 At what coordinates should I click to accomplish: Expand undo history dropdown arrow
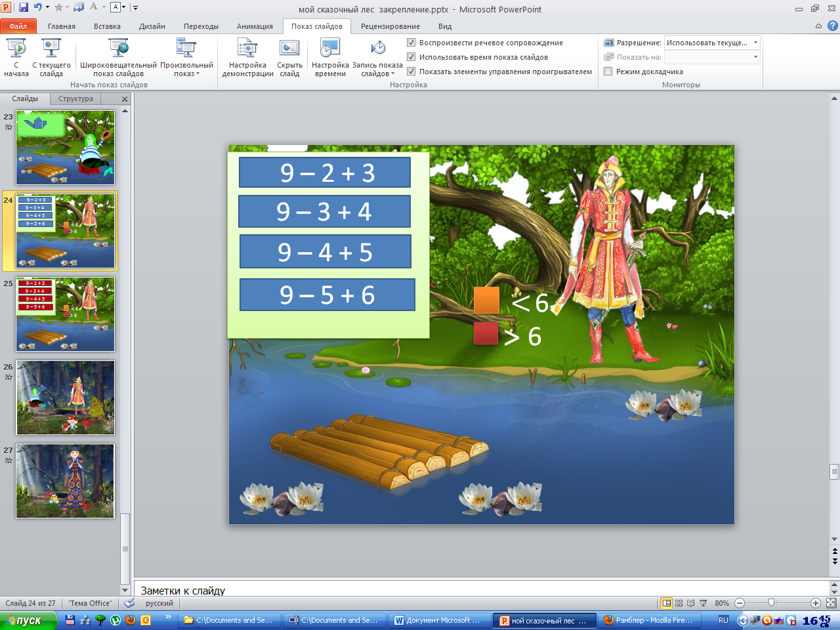pyautogui.click(x=47, y=7)
